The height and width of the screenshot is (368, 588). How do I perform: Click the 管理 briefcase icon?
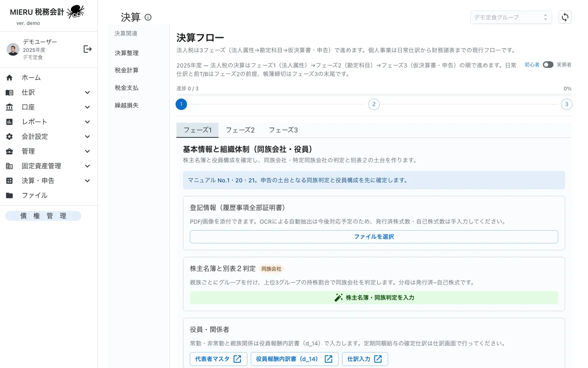pos(9,151)
